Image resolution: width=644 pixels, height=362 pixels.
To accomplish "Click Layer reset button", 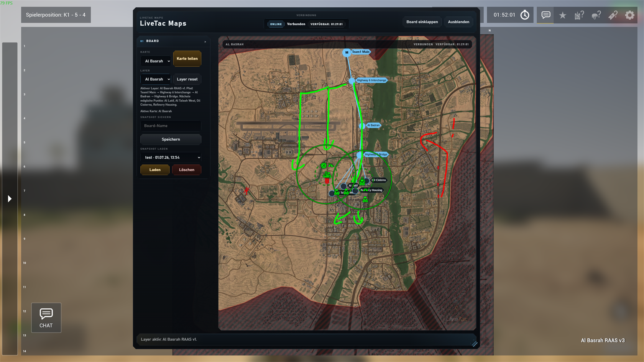I will [187, 79].
